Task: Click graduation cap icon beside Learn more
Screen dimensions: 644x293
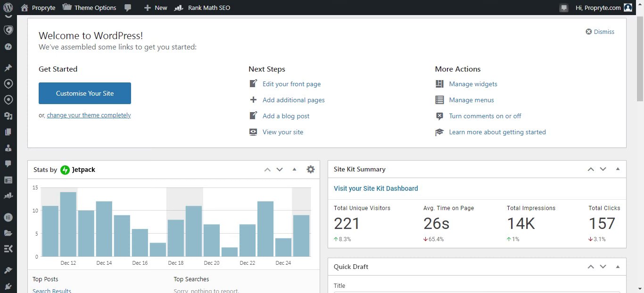Action: click(439, 132)
